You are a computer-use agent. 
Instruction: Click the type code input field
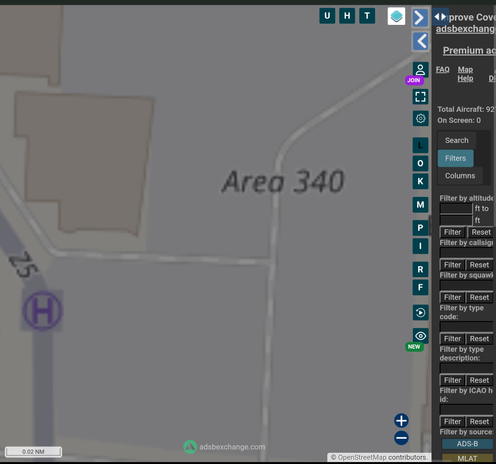[467, 327]
